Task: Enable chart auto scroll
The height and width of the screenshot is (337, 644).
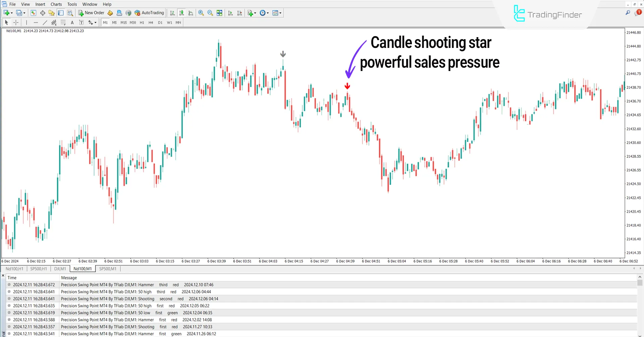Action: (x=230, y=13)
